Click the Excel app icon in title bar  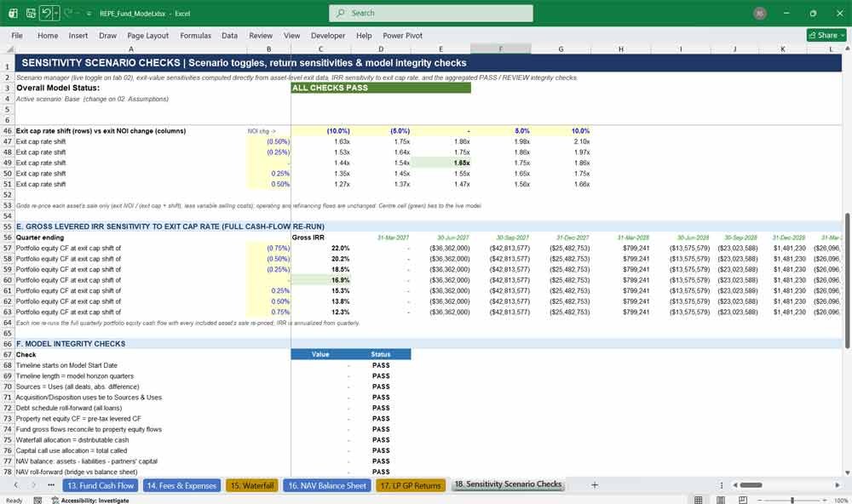tap(13, 13)
